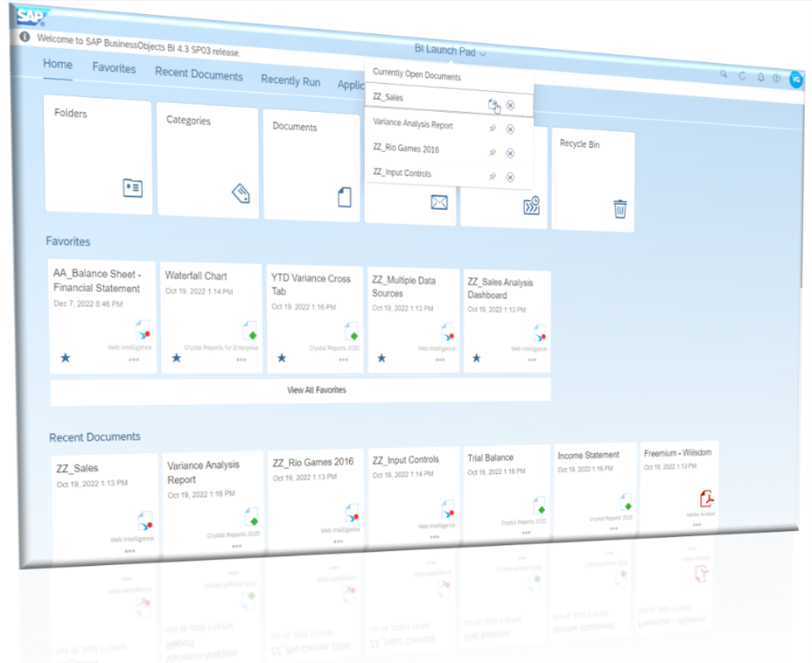The height and width of the screenshot is (663, 812).
Task: Switch to the Recently Run tab
Action: [290, 80]
